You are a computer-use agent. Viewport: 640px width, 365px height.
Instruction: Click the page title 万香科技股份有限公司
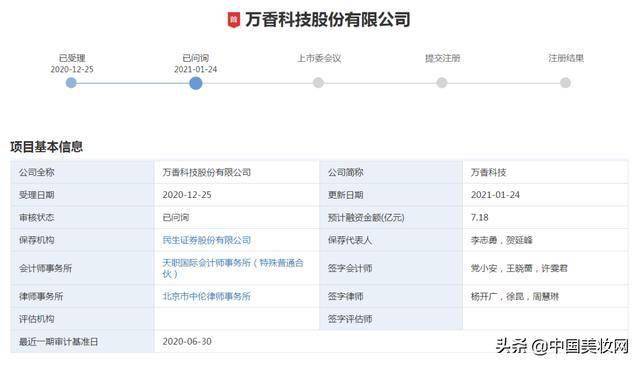coord(328,20)
